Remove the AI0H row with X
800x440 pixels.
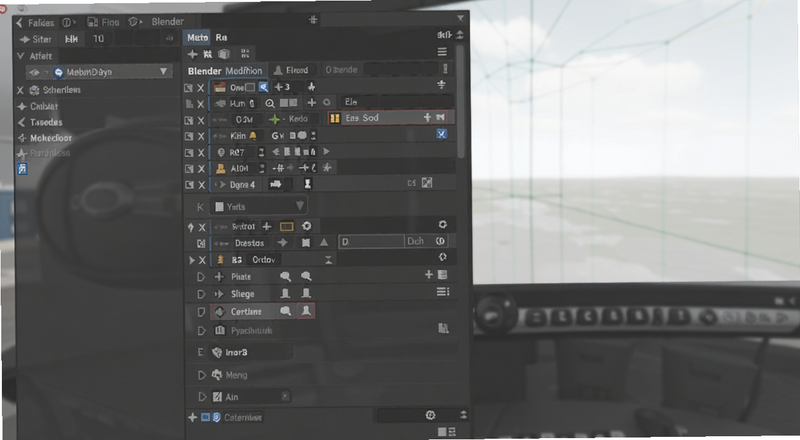coord(201,168)
